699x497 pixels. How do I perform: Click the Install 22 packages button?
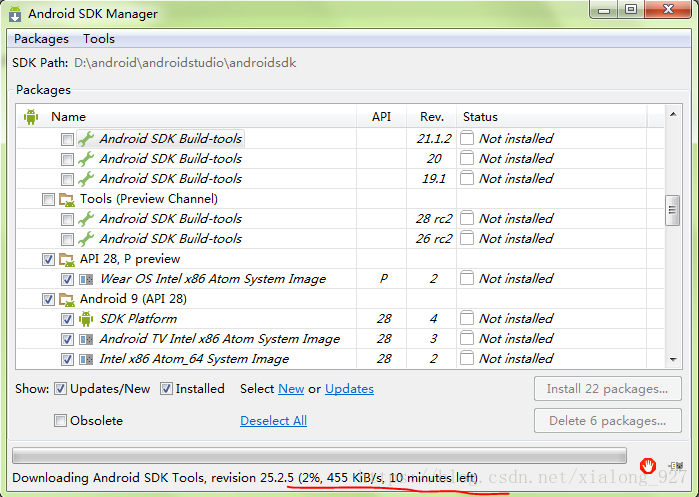(x=608, y=389)
